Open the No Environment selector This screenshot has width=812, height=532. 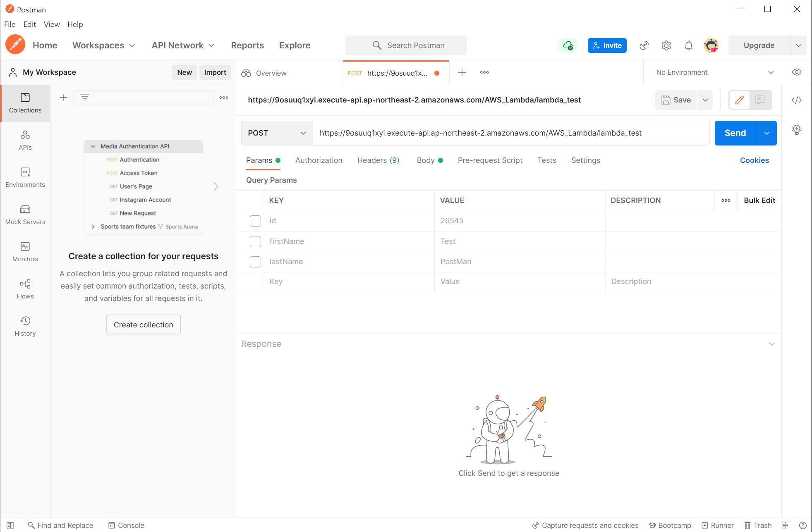coord(714,72)
